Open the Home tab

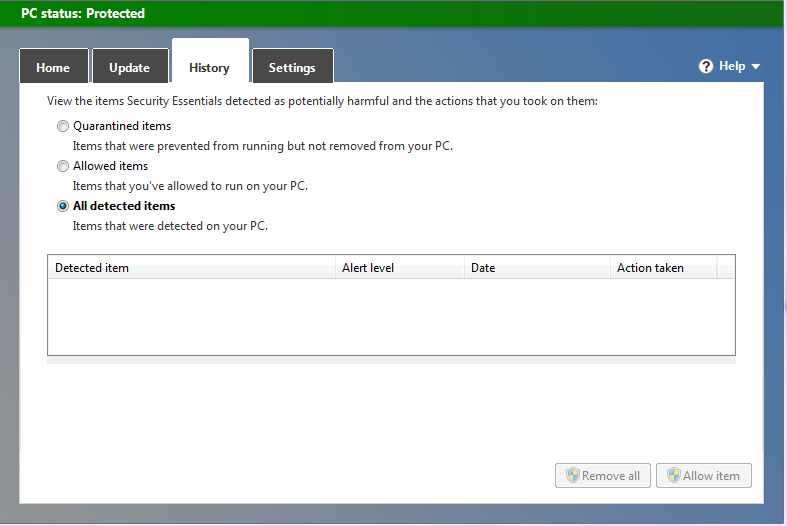[54, 66]
